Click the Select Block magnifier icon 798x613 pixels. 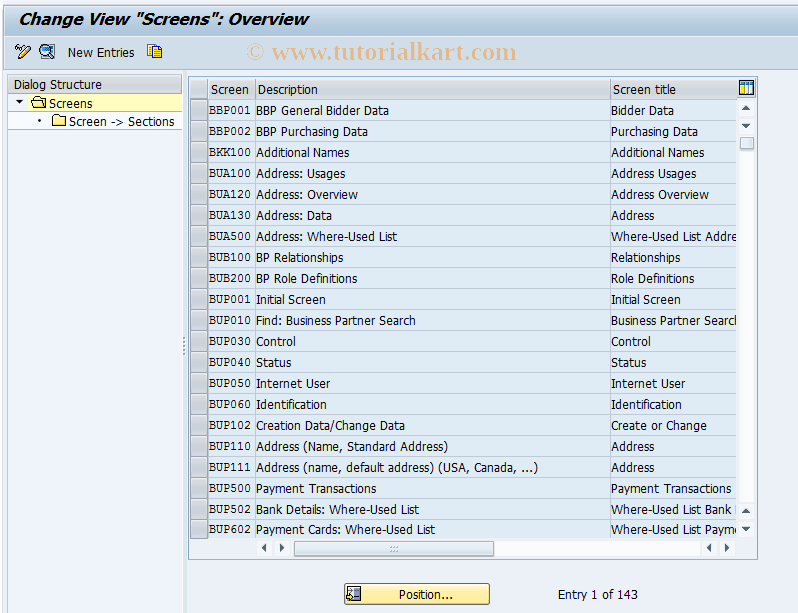click(47, 51)
